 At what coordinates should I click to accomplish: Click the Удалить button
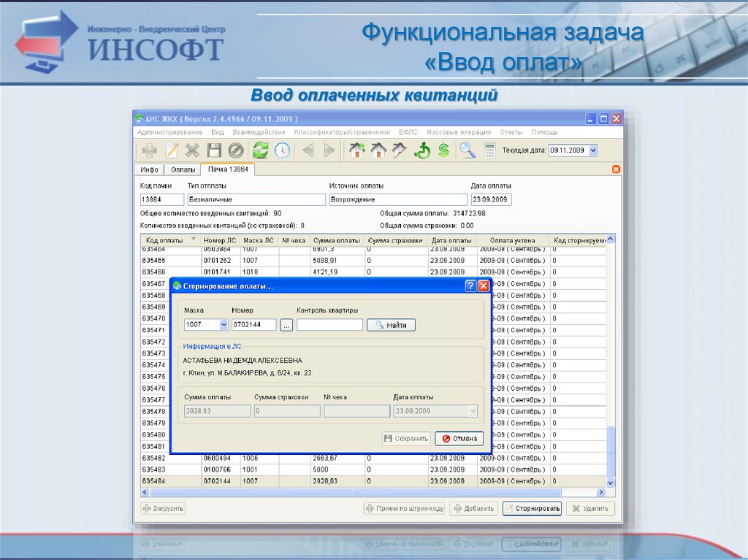tap(590, 508)
